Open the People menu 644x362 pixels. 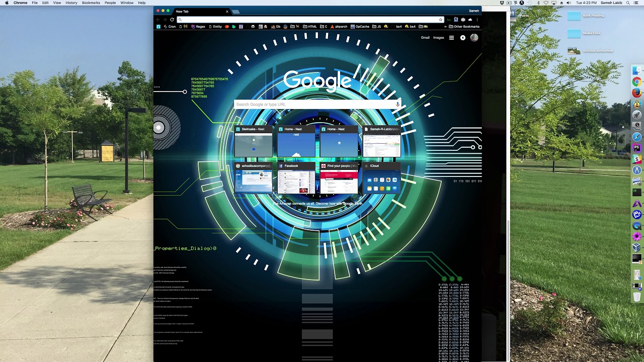point(110,3)
